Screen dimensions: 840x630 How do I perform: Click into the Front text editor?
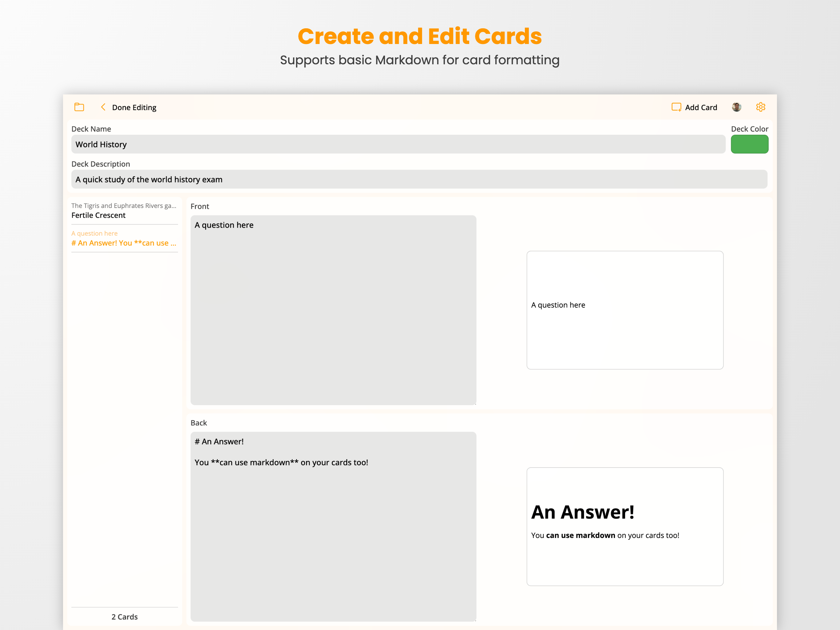click(x=333, y=310)
